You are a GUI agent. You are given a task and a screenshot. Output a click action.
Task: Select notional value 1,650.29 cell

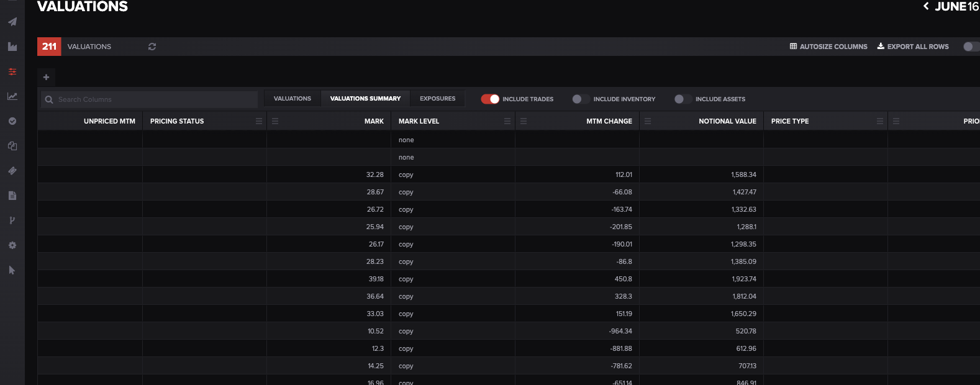coord(701,314)
